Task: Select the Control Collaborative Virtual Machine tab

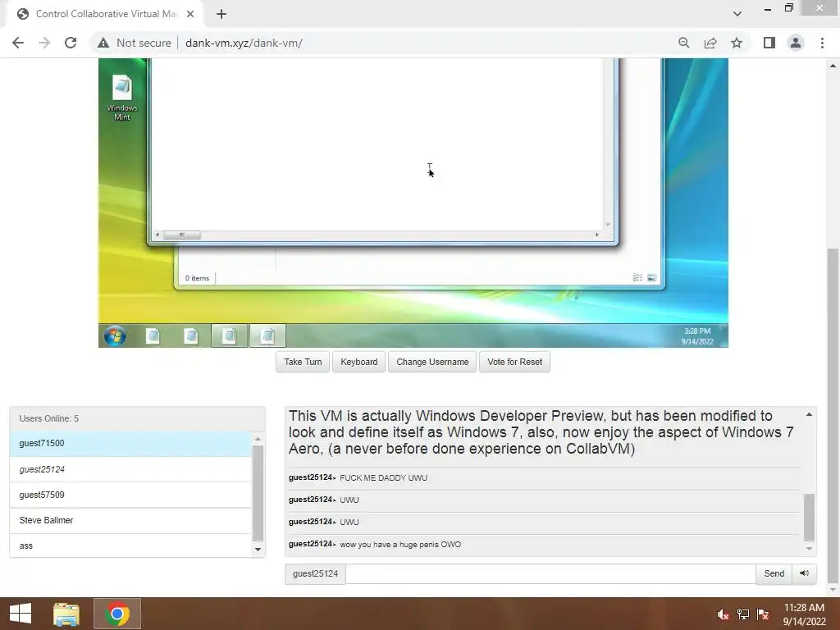Action: pos(104,14)
